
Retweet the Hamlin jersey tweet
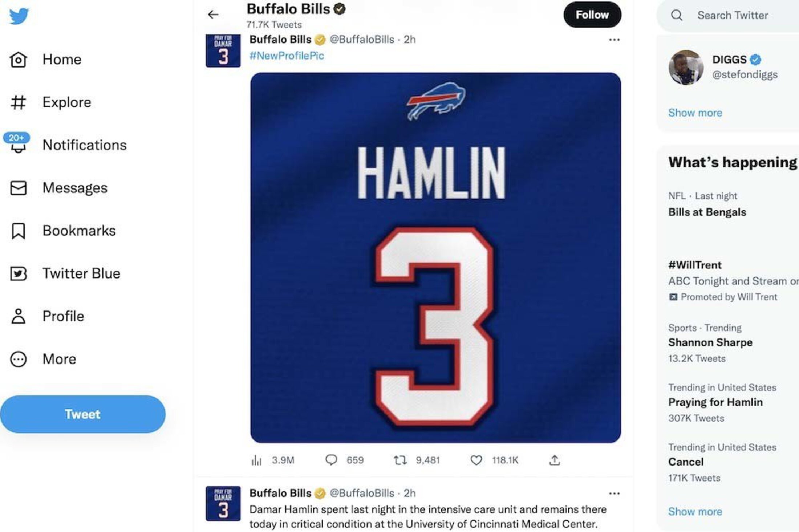[x=400, y=460]
